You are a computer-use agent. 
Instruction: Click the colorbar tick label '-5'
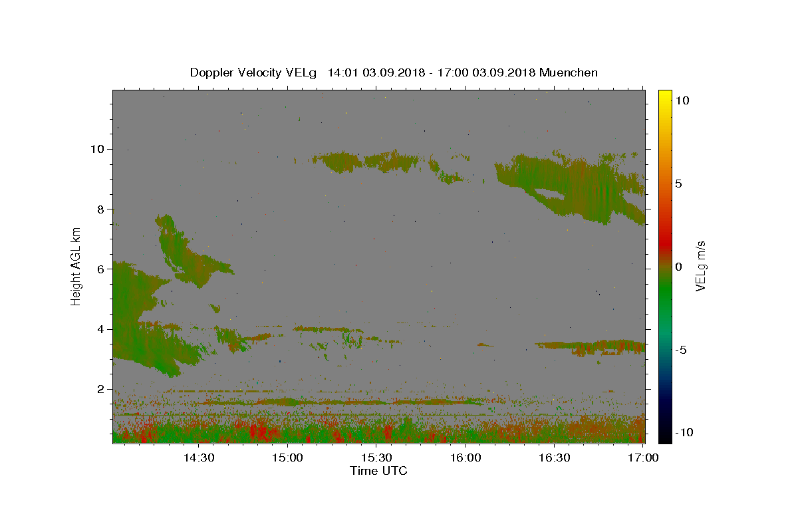pyautogui.click(x=680, y=350)
